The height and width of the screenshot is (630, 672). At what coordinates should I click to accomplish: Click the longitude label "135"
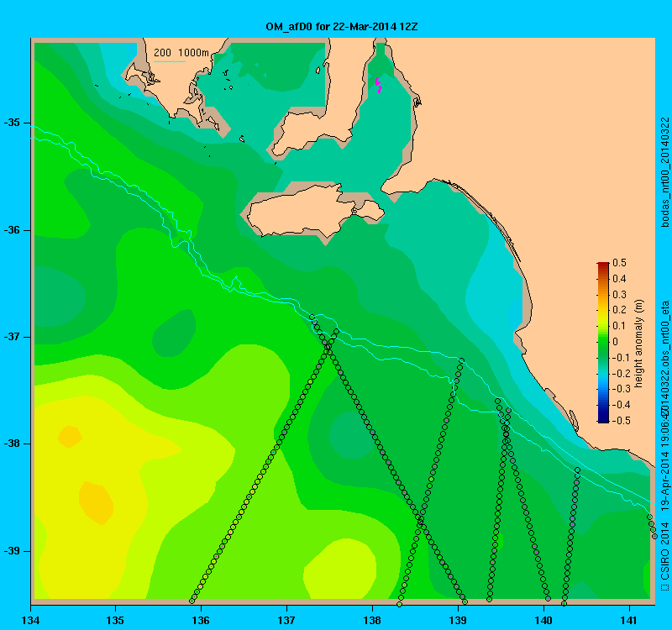coord(116,620)
